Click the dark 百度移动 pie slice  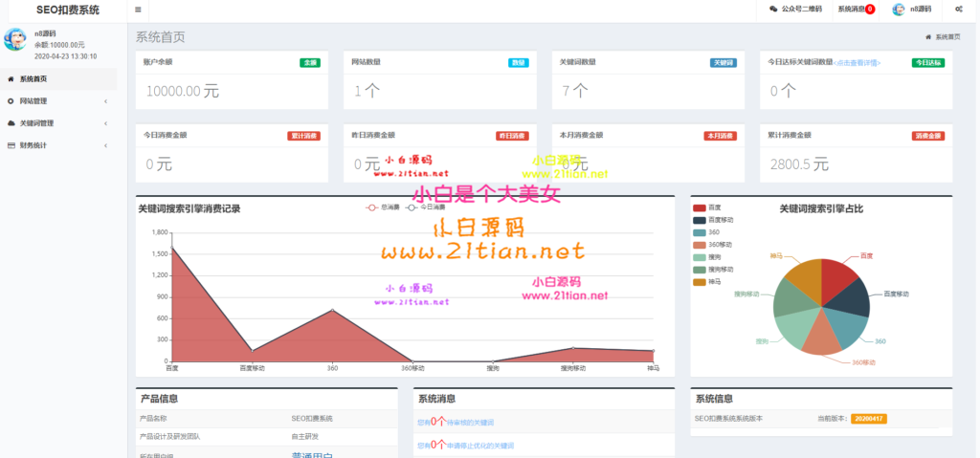tap(851, 298)
